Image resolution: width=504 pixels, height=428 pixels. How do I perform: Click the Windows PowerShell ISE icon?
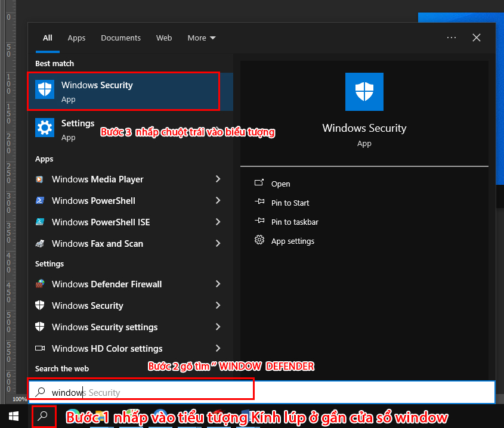(39, 222)
